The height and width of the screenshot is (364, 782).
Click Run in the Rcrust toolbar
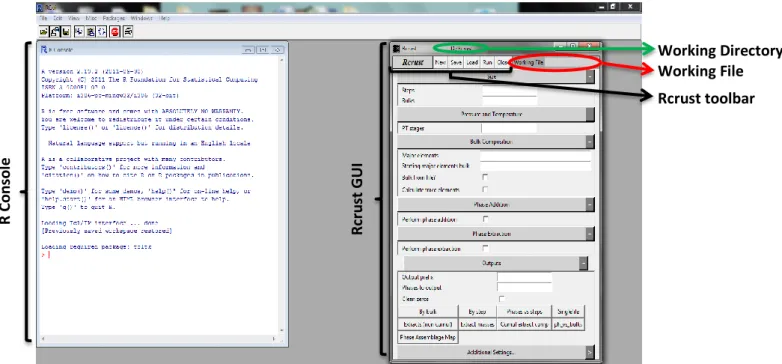pos(487,63)
